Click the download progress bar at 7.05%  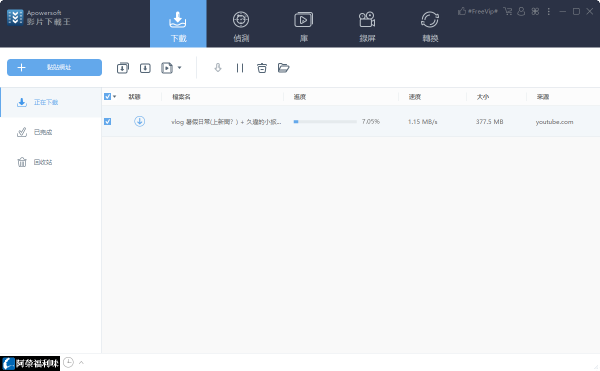point(325,122)
